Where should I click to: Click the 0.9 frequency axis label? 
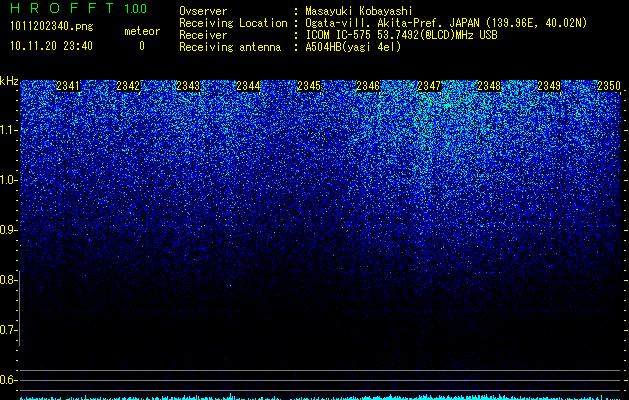(x=8, y=230)
